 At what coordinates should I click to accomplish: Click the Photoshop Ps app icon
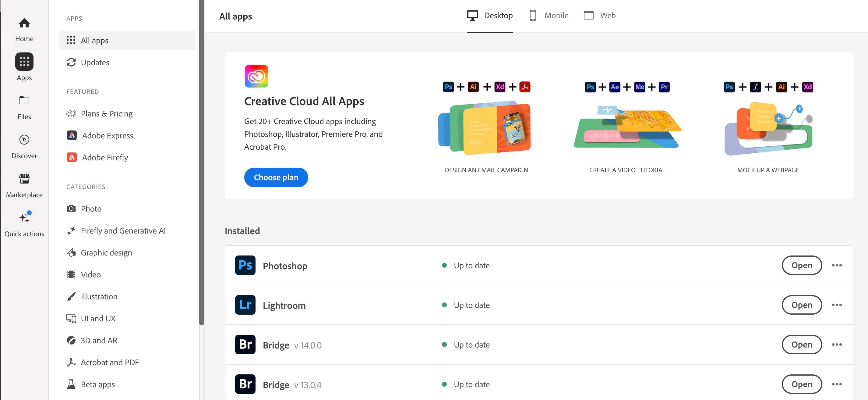pos(245,266)
